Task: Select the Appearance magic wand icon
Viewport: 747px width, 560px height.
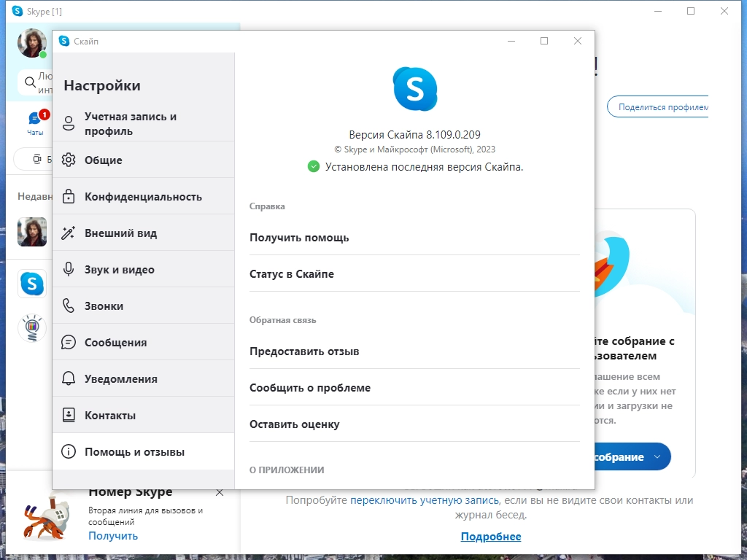Action: pyautogui.click(x=68, y=233)
